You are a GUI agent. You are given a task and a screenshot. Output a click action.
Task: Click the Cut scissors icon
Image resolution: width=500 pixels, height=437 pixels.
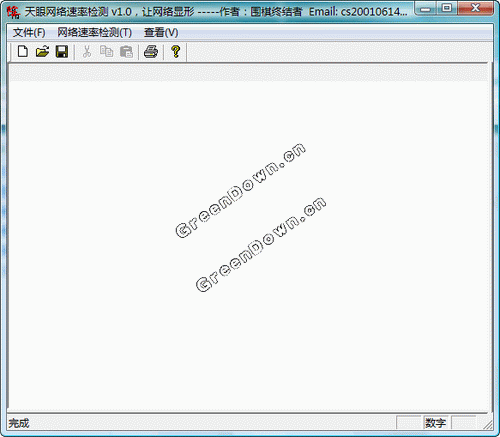(x=87, y=52)
